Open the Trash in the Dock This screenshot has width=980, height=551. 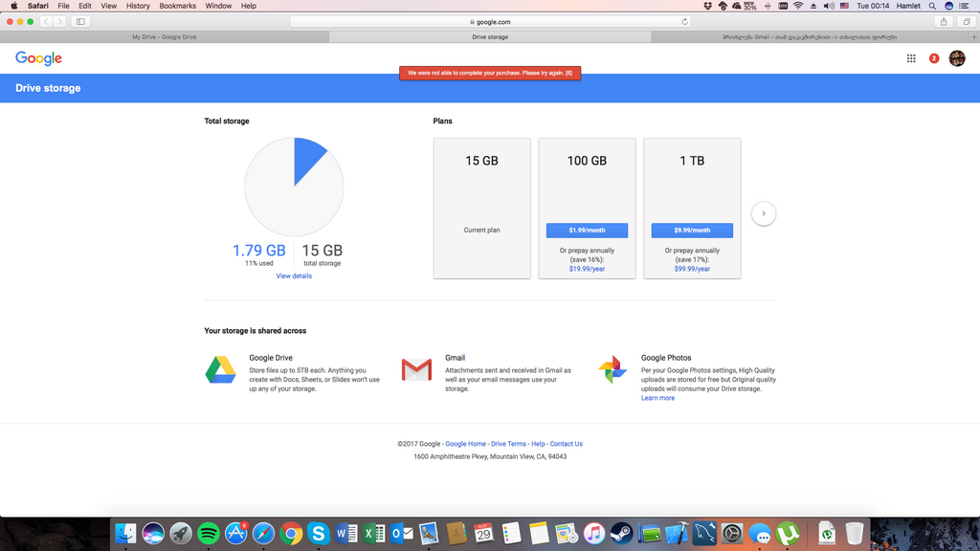[x=854, y=534]
